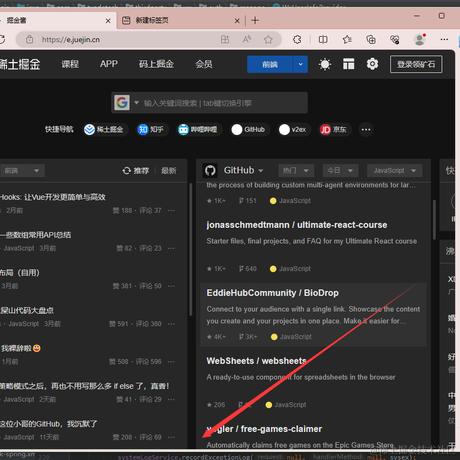
Task: Open browser essentials heart icon
Action: click(x=395, y=40)
